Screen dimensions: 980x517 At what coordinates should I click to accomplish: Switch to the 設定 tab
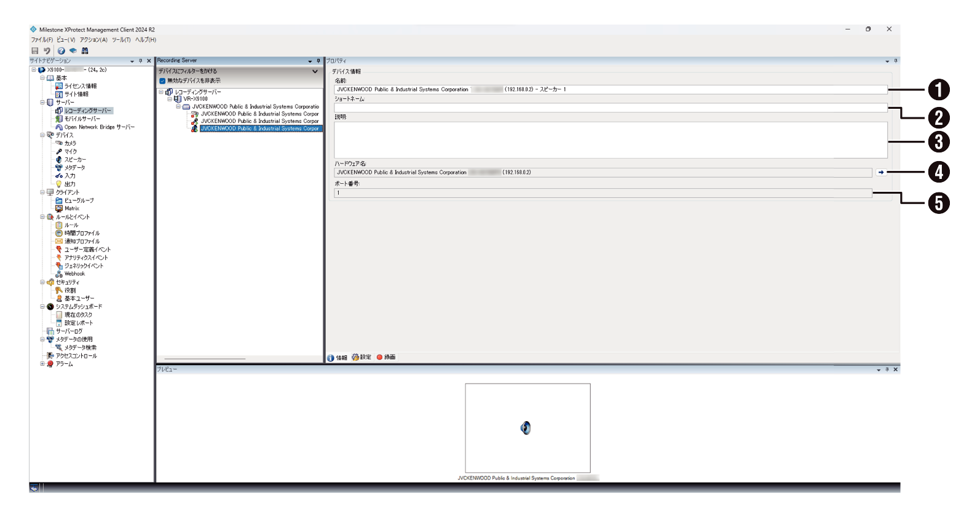[362, 357]
